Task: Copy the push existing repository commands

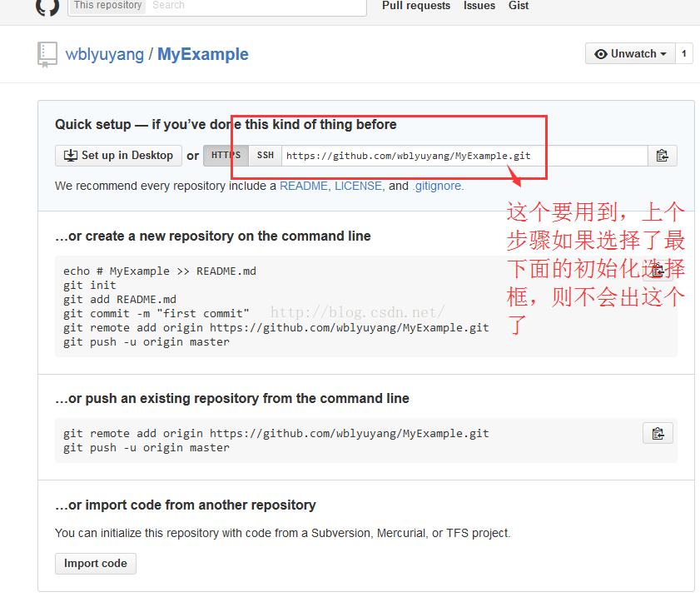Action: click(658, 433)
